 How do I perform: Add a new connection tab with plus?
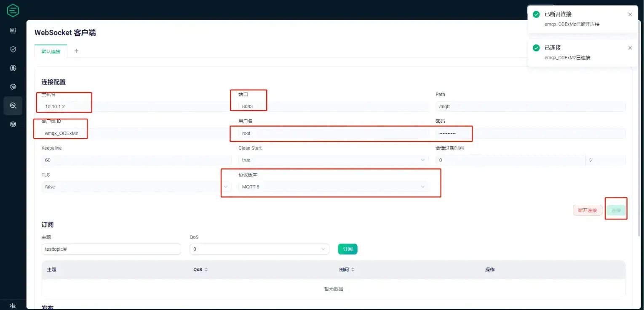tap(76, 51)
